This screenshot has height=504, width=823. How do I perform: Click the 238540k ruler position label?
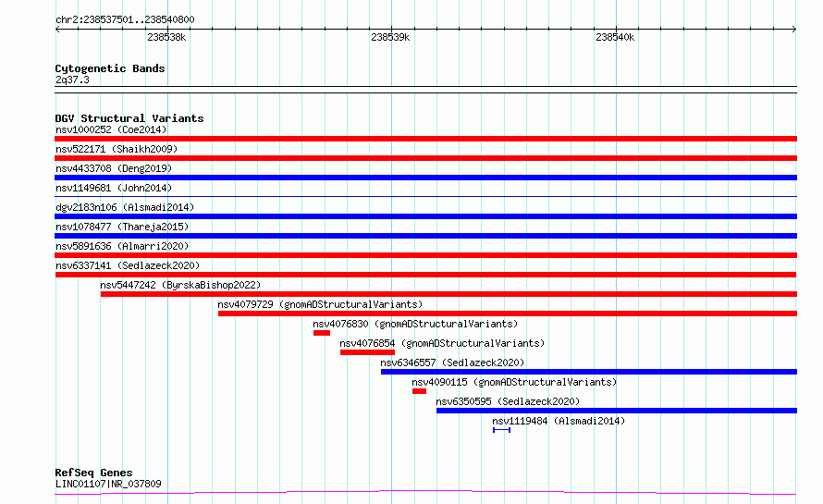pos(615,37)
